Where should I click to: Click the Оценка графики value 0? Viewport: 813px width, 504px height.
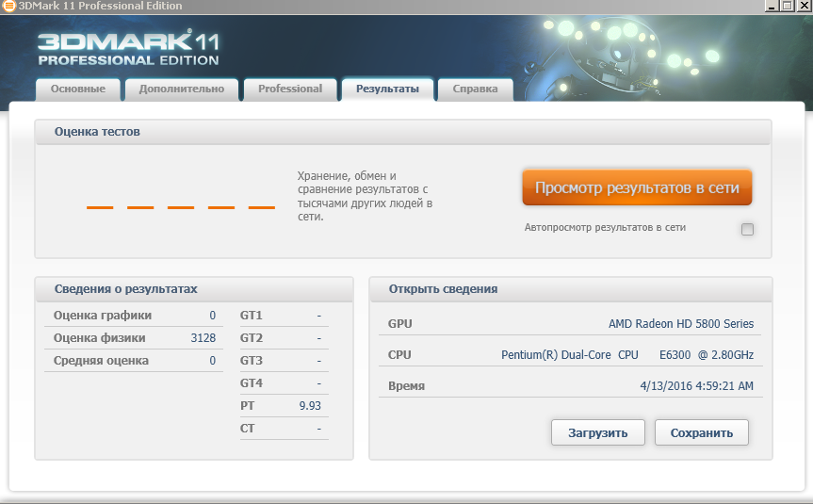click(x=213, y=316)
